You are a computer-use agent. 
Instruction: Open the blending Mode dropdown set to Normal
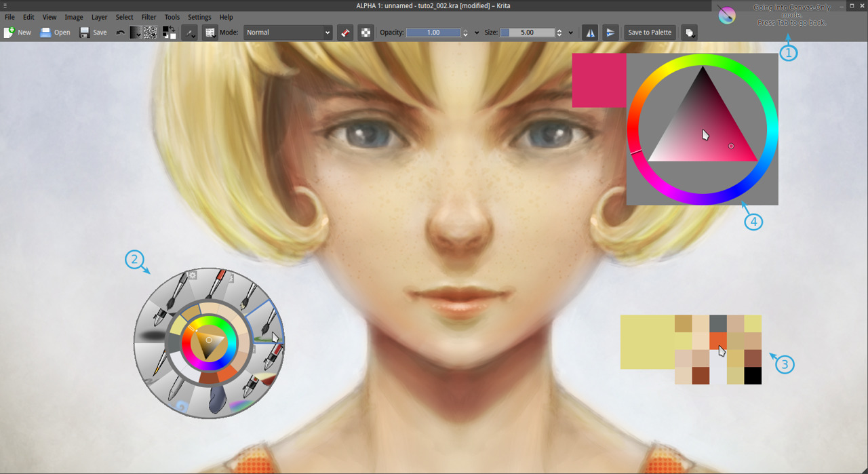[288, 33]
